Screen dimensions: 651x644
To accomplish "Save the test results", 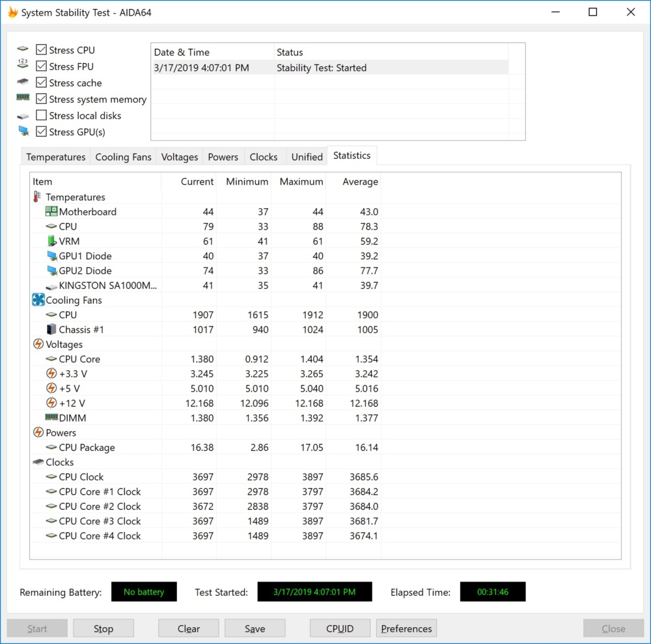I will [x=255, y=628].
